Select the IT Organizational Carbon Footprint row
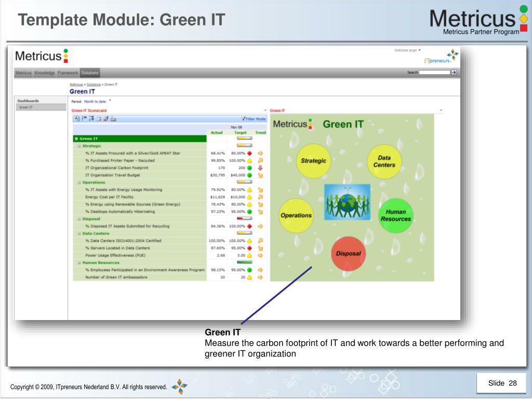The width and height of the screenshot is (532, 399). pyautogui.click(x=140, y=168)
